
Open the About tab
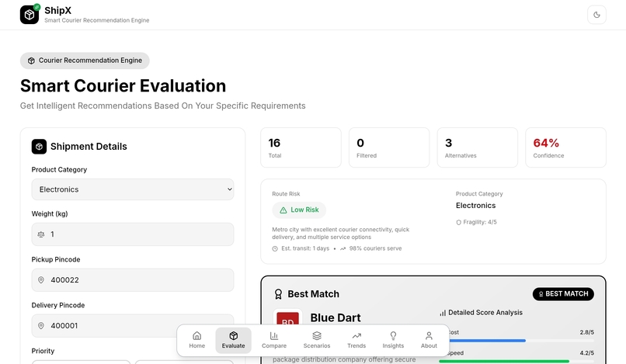(429, 340)
